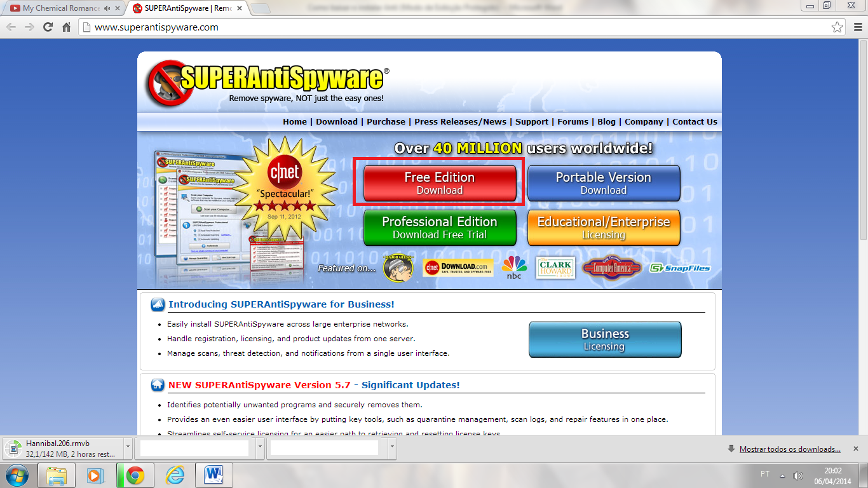The image size is (868, 488).
Task: Switch to the My Chemical Romance tab
Action: click(x=60, y=8)
